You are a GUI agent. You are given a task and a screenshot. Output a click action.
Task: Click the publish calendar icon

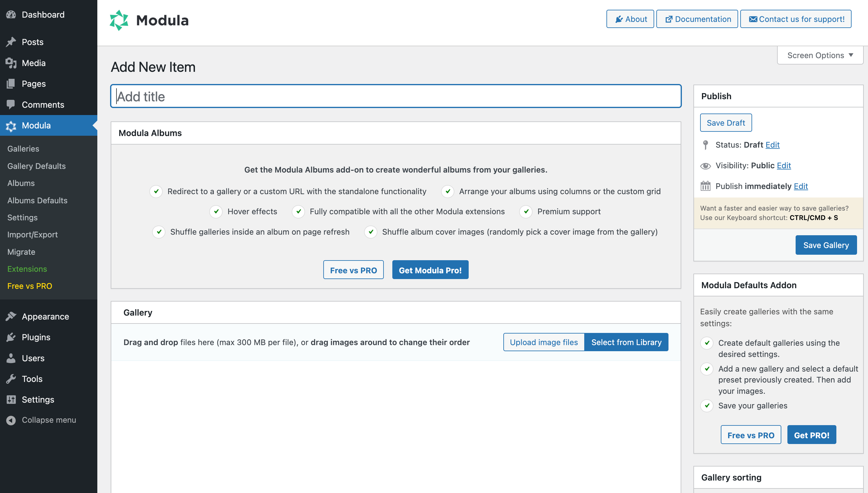(706, 186)
